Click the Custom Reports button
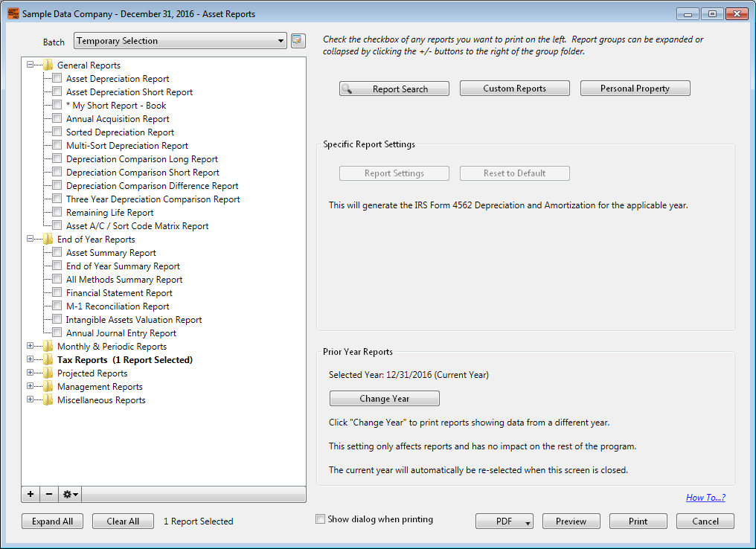756x549 pixels. (514, 89)
